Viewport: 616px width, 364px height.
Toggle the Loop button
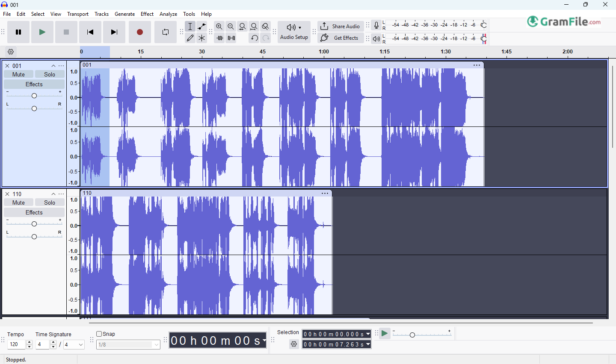click(166, 32)
